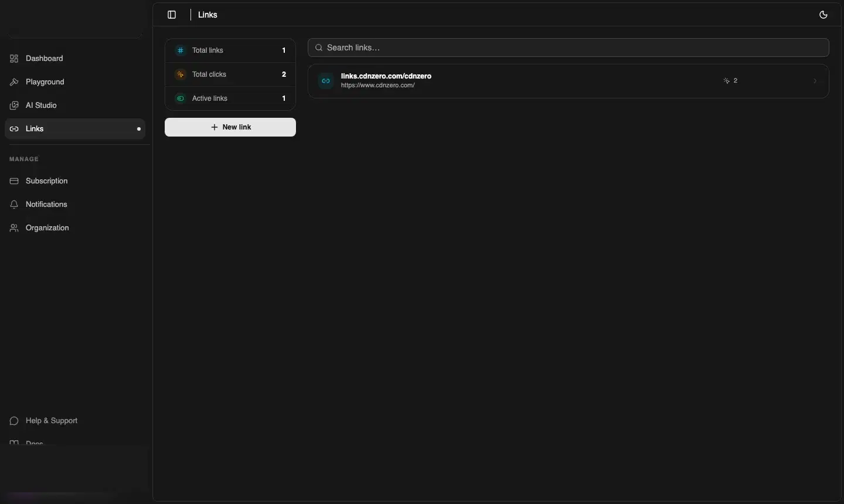The image size is (844, 504).
Task: Switch theme with the moon icon
Action: pos(823,15)
